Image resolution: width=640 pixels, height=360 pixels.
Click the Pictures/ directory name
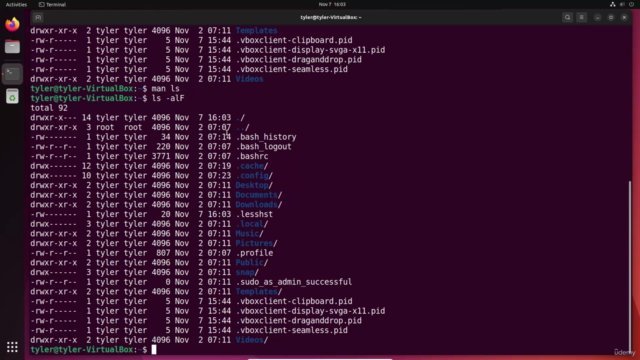[x=257, y=243]
